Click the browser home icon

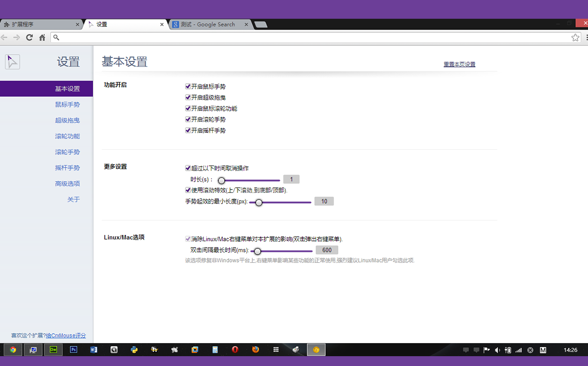pos(42,37)
